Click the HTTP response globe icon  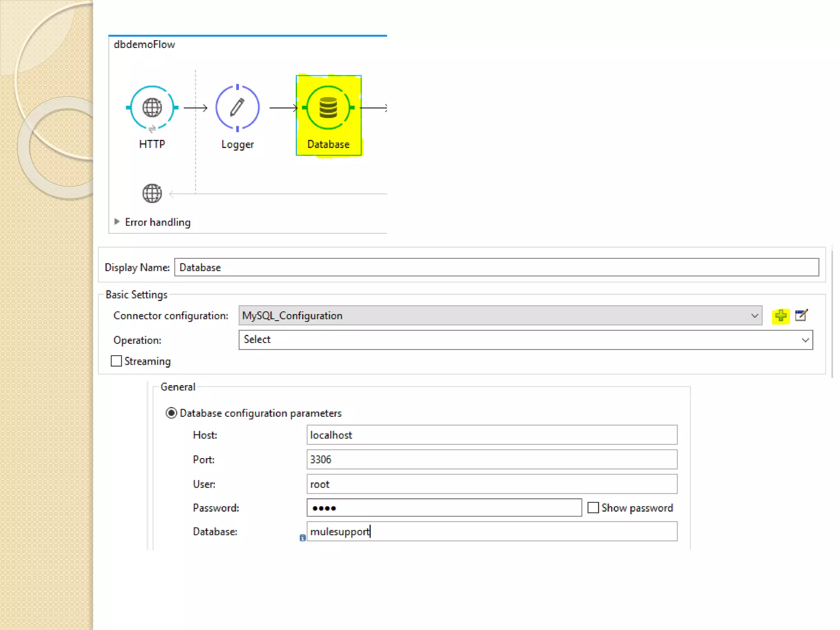click(152, 194)
